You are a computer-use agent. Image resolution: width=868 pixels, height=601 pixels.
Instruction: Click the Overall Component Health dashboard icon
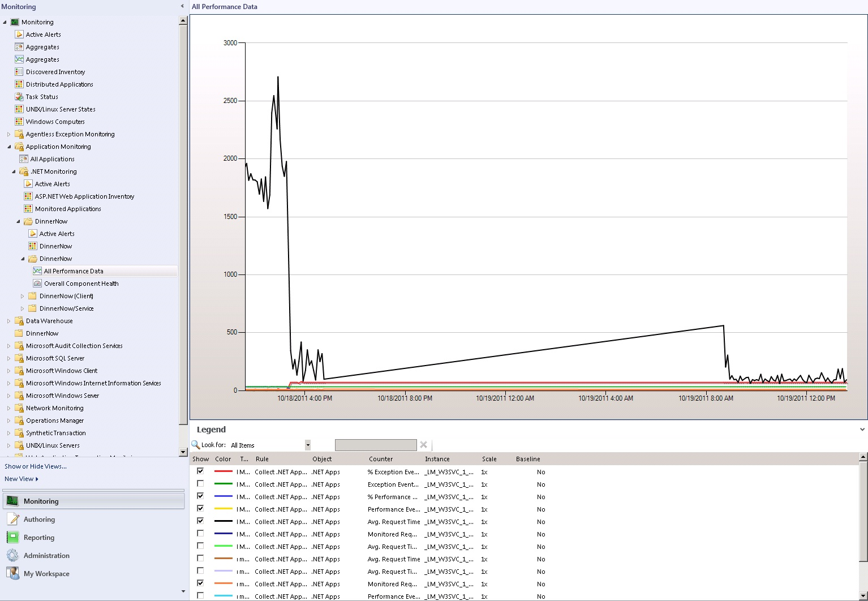point(37,284)
